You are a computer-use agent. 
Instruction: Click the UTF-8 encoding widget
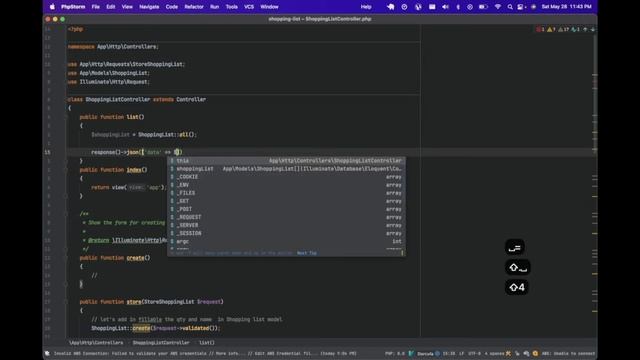474,353
